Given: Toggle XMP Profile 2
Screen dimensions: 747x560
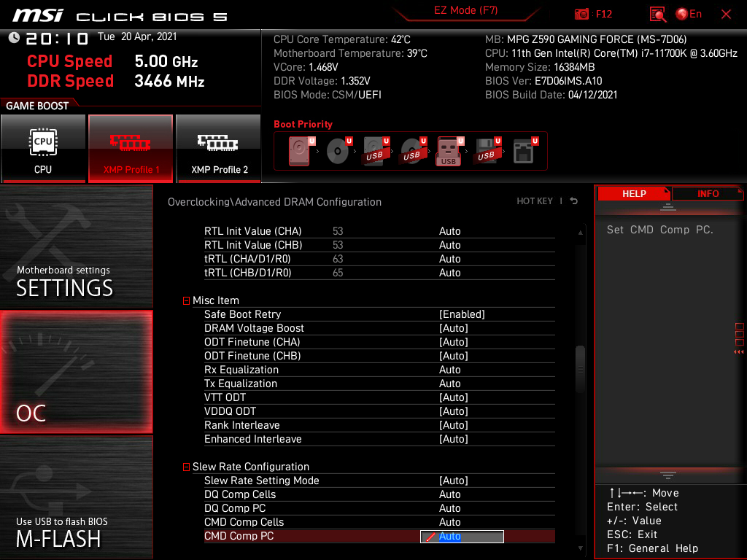Looking at the screenshot, I should (219, 149).
